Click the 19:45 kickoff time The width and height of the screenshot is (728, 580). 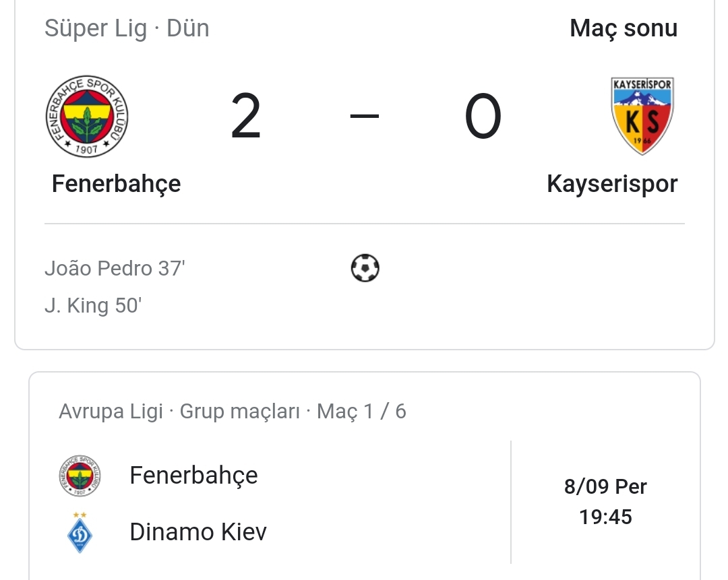point(605,517)
